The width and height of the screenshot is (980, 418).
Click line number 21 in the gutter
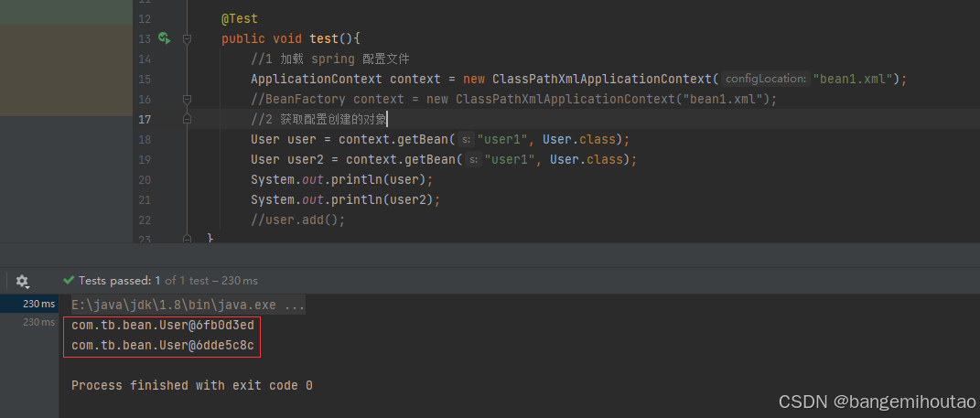pos(145,198)
